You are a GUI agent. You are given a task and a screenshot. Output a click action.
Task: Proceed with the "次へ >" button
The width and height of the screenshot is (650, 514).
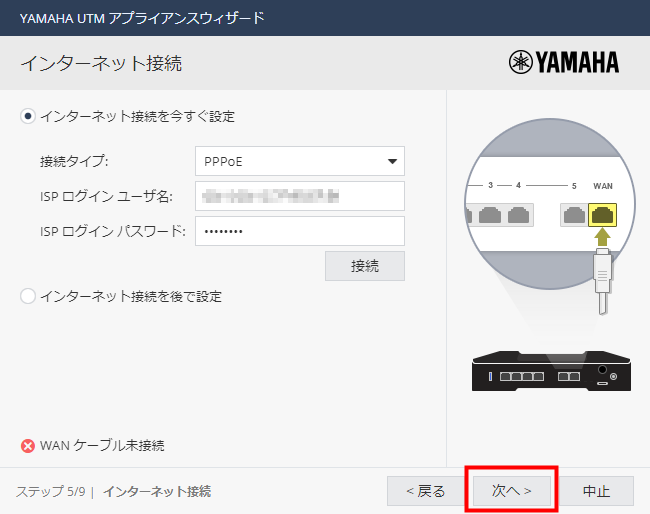pyautogui.click(x=510, y=491)
